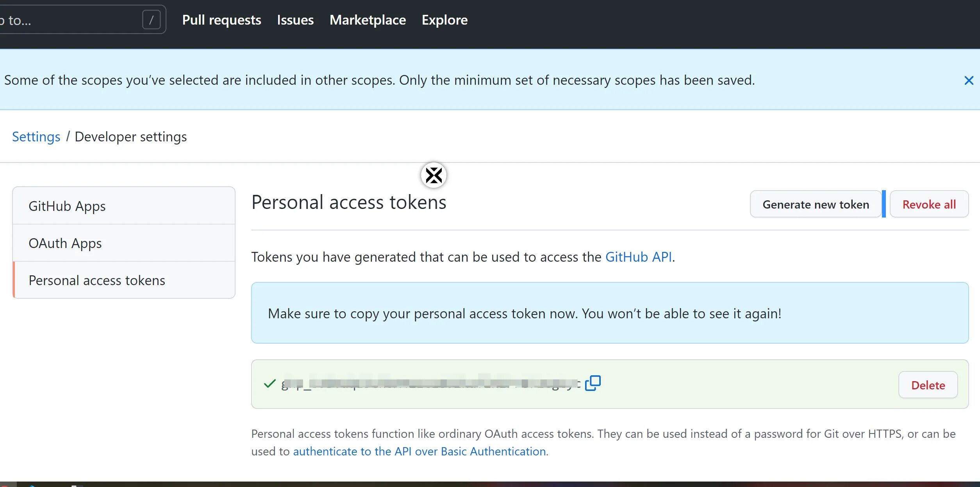Viewport: 980px width, 487px height.
Task: Open the GitHub Apps settings section
Action: tap(66, 206)
